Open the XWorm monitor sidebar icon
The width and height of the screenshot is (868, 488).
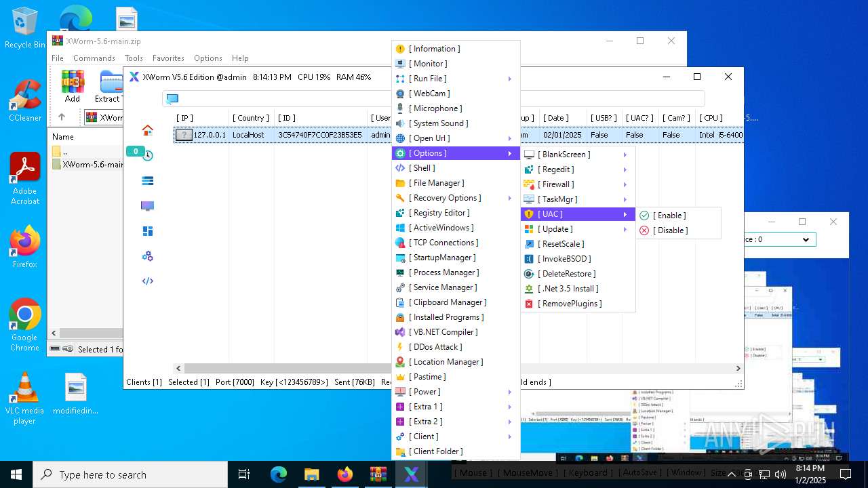click(147, 205)
